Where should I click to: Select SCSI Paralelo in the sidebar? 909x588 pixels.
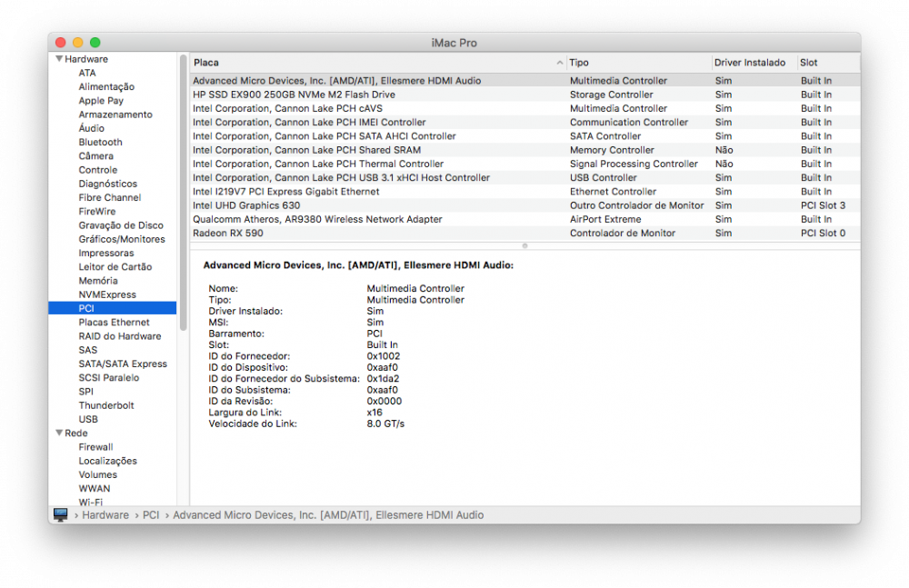point(108,377)
